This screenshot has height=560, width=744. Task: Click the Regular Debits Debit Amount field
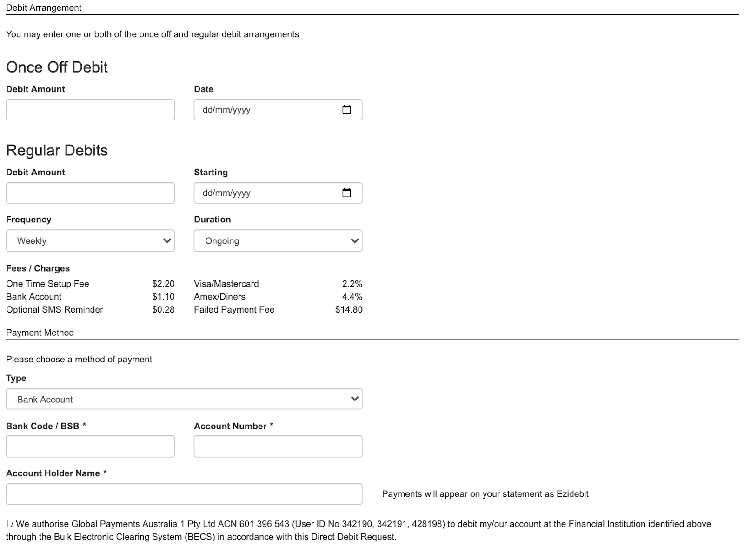(x=90, y=193)
